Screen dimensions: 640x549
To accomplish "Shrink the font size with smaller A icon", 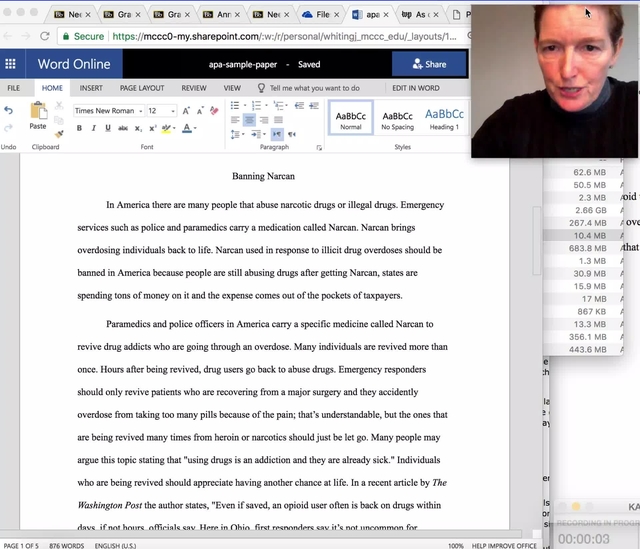I will click(200, 111).
